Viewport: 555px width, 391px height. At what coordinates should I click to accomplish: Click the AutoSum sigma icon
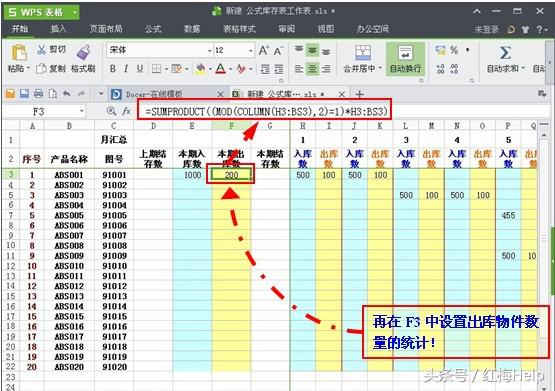point(505,53)
